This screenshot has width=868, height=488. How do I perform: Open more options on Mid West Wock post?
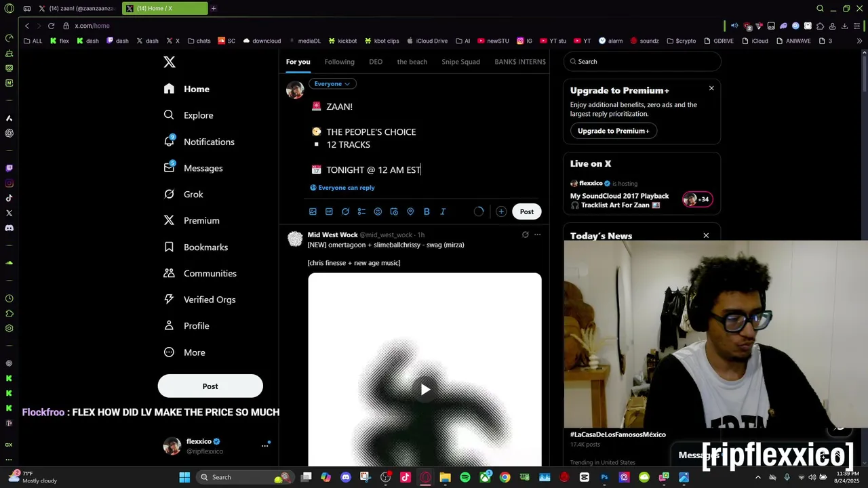click(x=537, y=235)
